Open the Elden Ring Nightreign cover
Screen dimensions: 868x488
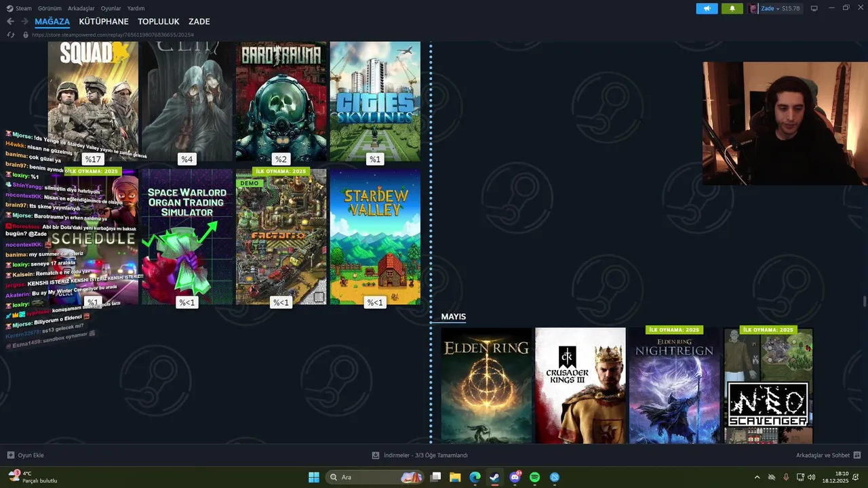pyautogui.click(x=674, y=386)
